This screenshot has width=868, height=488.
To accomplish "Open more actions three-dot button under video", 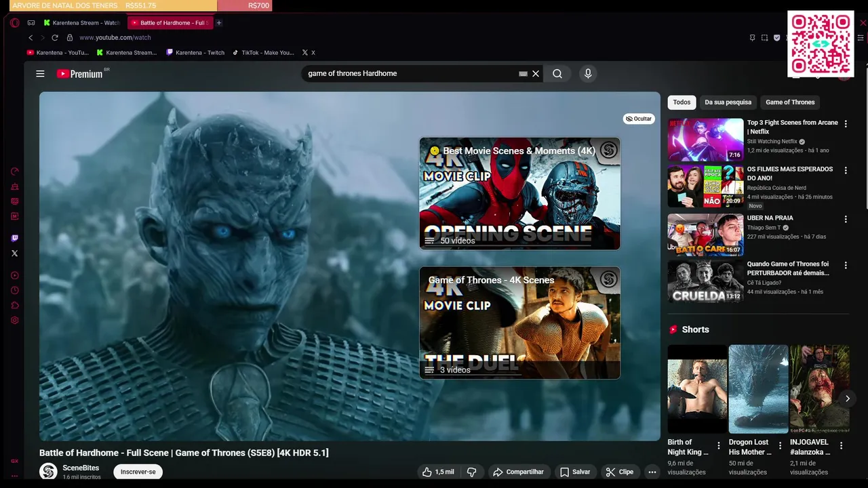I will pyautogui.click(x=652, y=472).
